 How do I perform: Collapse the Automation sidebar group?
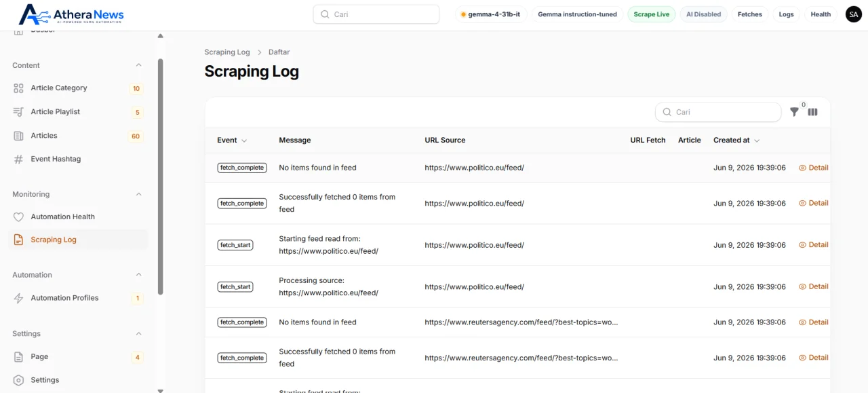(138, 275)
